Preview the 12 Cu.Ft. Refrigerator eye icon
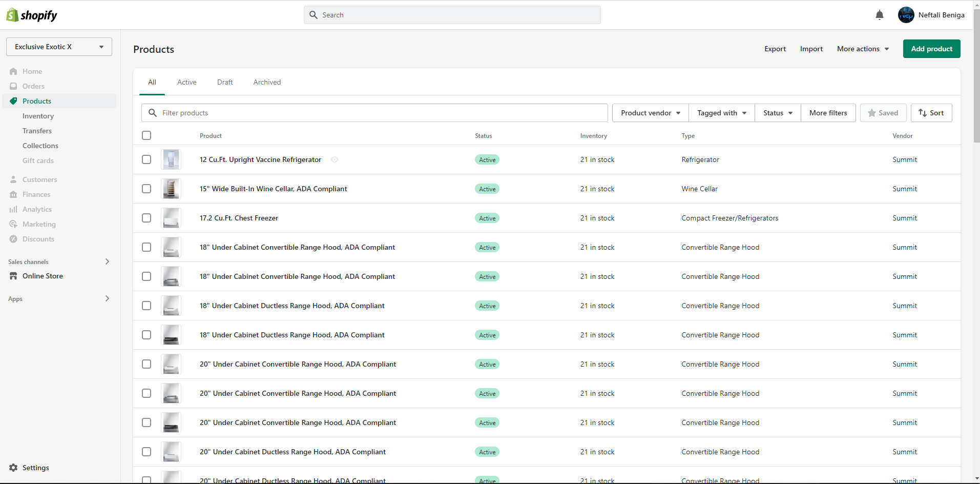The width and height of the screenshot is (980, 484). point(335,159)
